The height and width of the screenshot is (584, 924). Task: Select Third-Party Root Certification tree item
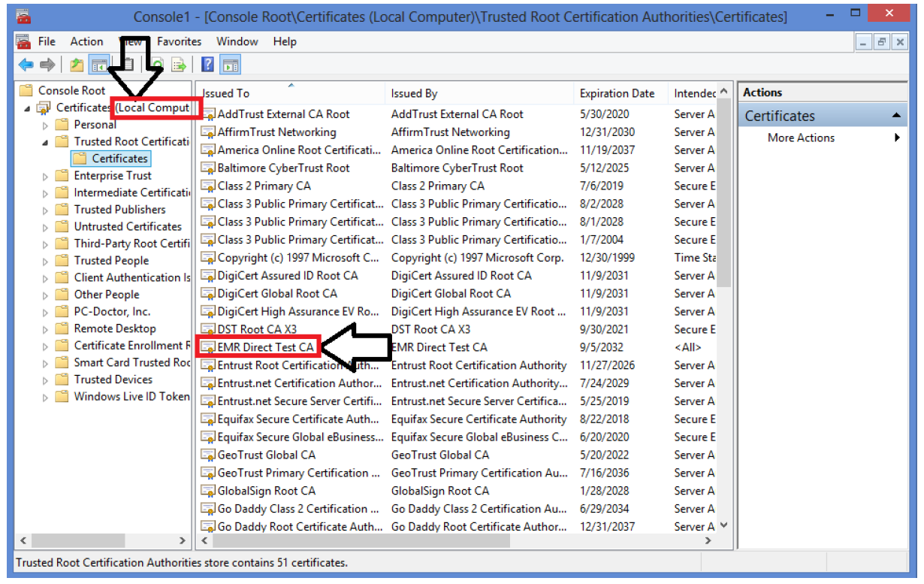(x=132, y=244)
